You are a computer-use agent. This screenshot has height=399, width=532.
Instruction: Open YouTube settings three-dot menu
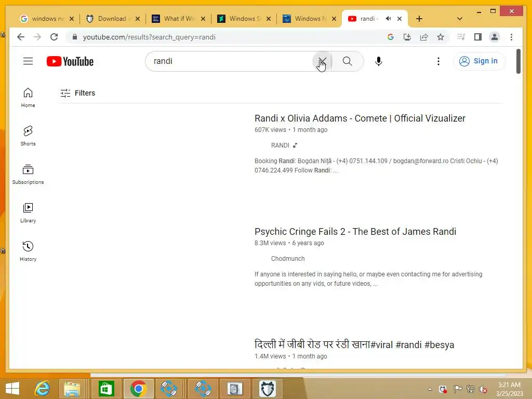coord(438,61)
